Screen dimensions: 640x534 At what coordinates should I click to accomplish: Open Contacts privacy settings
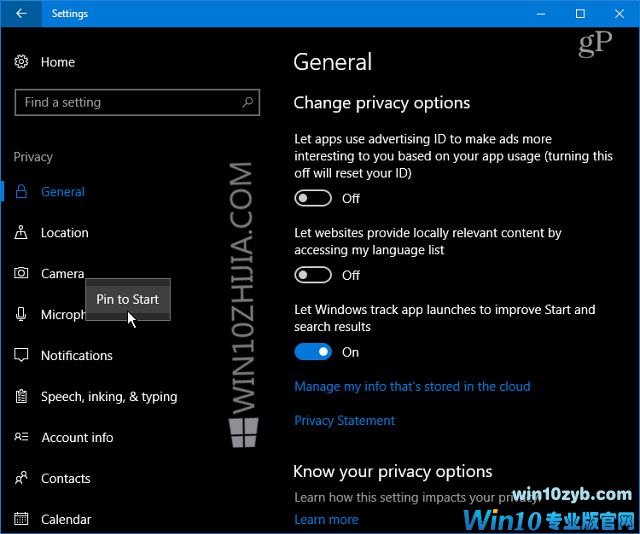[66, 478]
